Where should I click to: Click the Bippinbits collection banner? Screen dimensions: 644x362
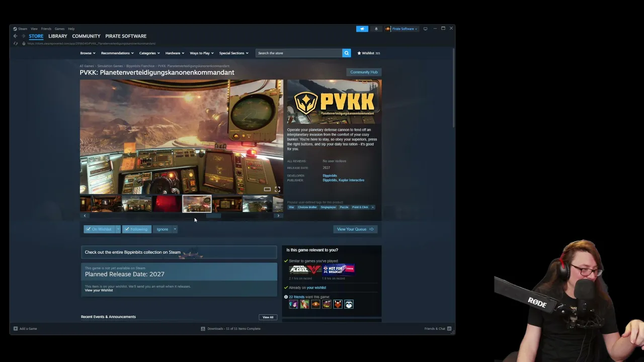click(x=179, y=252)
